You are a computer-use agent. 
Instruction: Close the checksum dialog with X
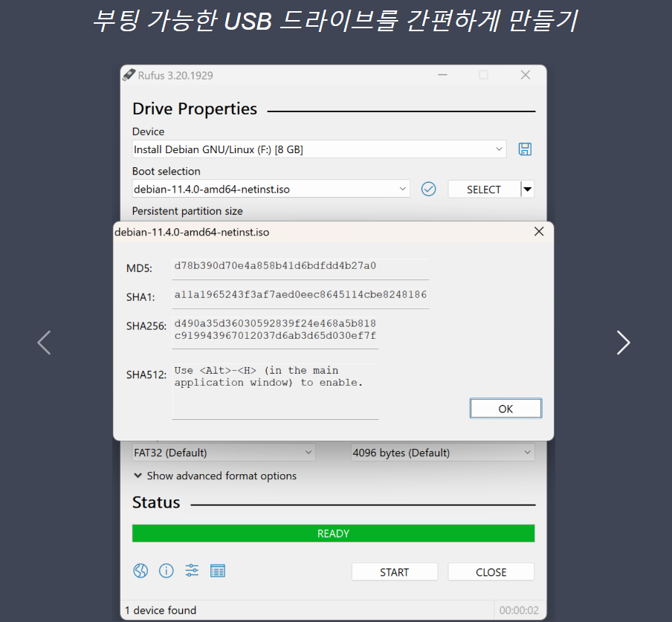[539, 231]
